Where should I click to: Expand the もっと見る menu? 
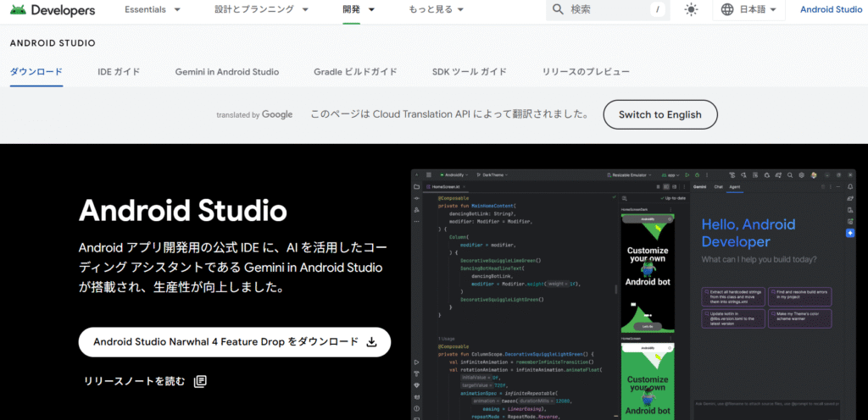pos(436,10)
